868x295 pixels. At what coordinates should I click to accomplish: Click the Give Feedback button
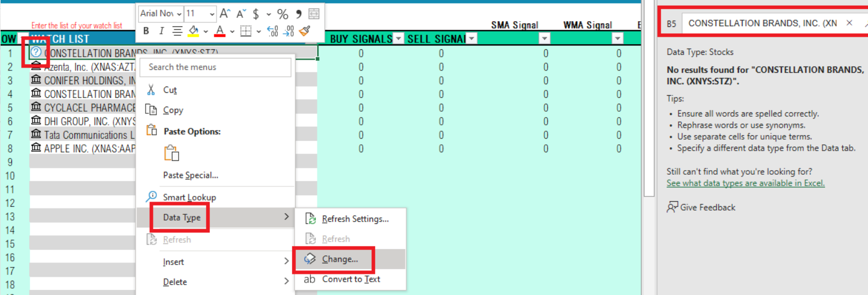coord(701,207)
